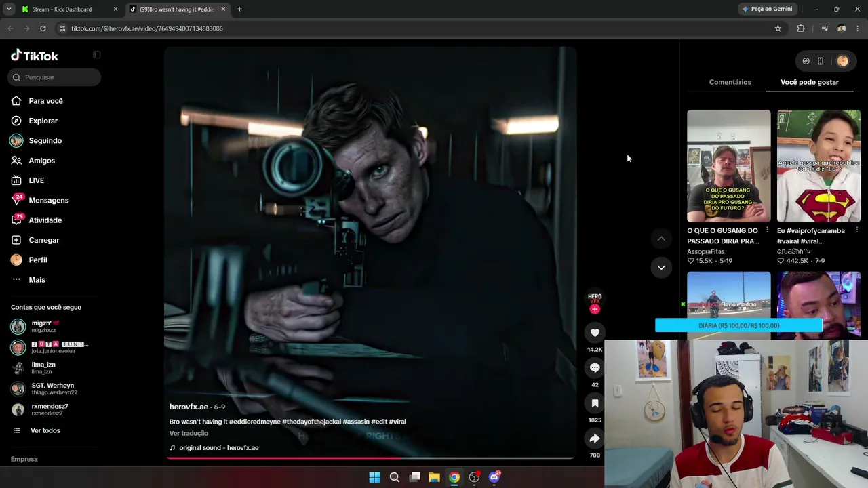
Task: Open Chrome media controls icon
Action: [x=825, y=28]
